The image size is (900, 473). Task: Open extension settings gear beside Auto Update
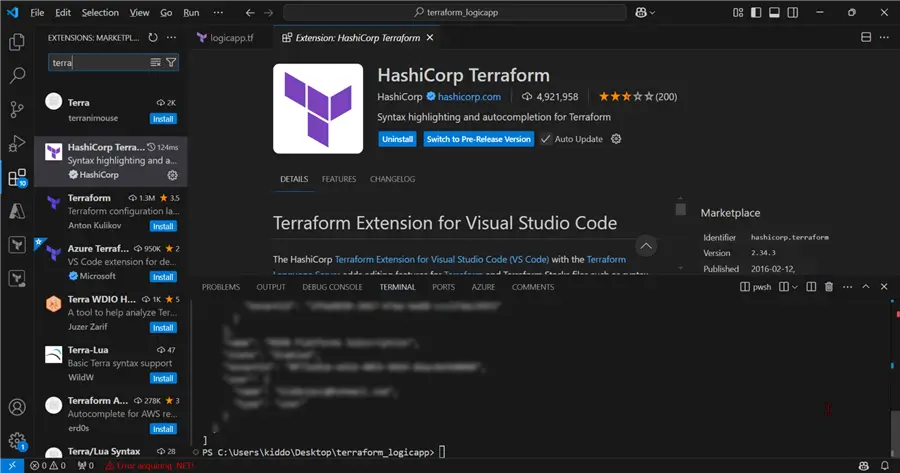(616, 139)
